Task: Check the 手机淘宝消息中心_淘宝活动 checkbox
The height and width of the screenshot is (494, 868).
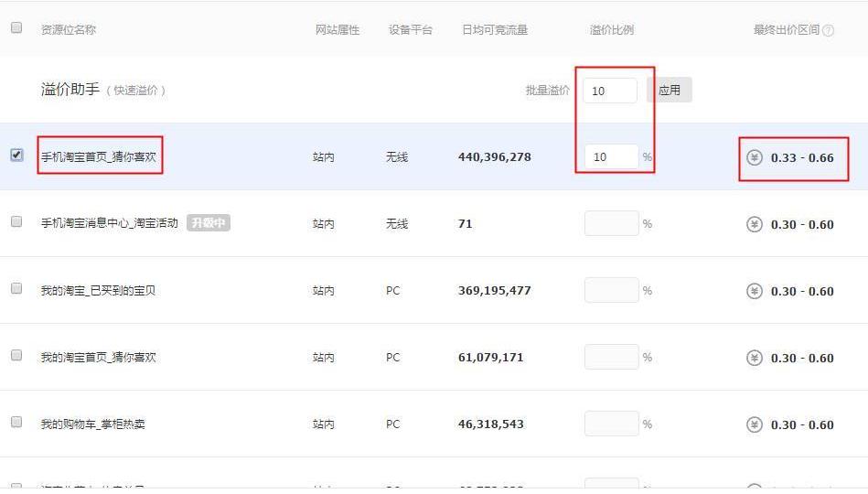Action: pyautogui.click(x=16, y=222)
